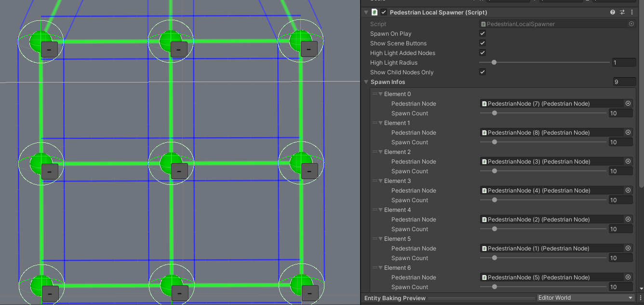Viewport: 644px width, 305px height.
Task: Open object picker for the Script field
Action: coord(631,24)
